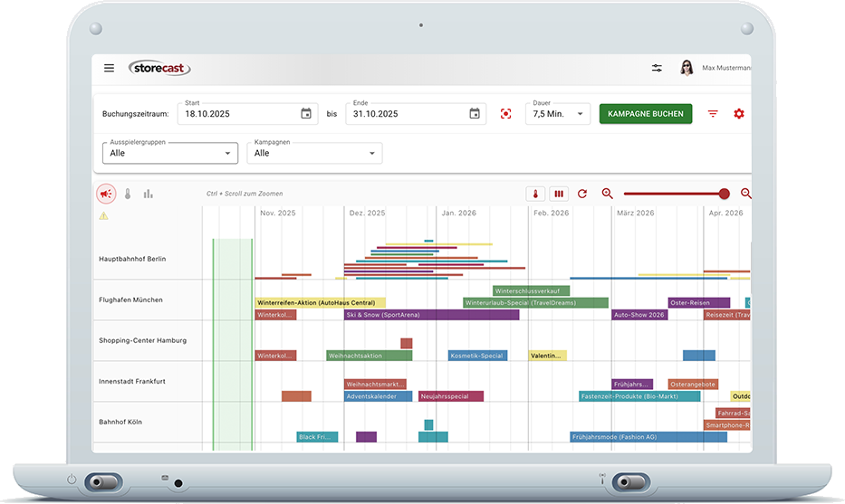Select Frühjahrsmode (Fashion AG) bar
This screenshot has width=845, height=504.
pyautogui.click(x=648, y=437)
